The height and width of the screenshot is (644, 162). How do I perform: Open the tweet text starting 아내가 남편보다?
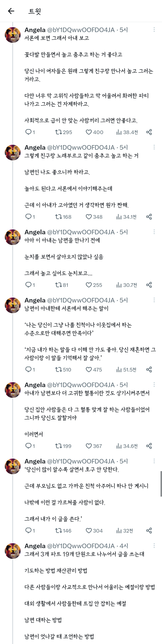pyautogui.click(x=87, y=393)
